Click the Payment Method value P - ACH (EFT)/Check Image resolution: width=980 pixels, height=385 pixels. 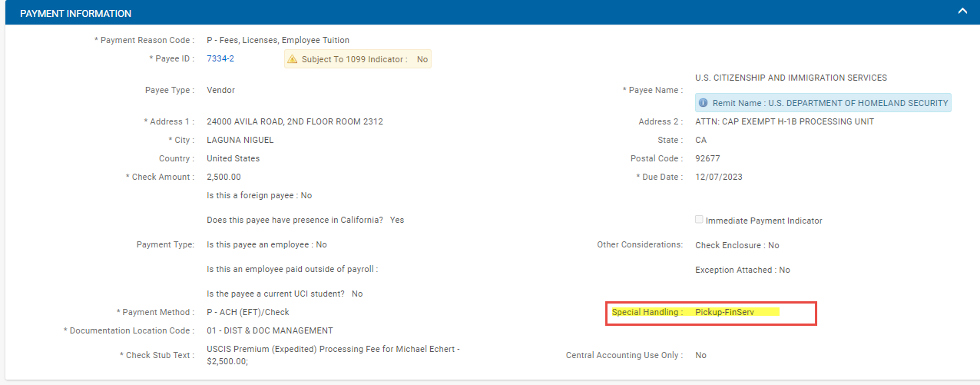coord(248,312)
